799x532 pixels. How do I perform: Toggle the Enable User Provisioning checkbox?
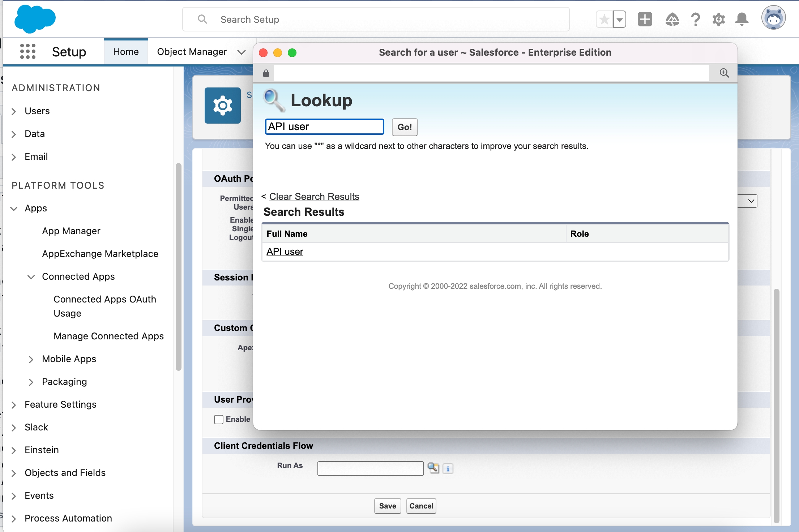(219, 420)
